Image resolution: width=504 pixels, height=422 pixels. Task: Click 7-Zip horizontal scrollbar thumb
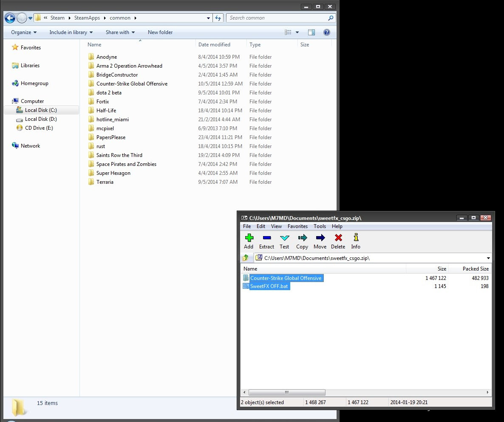287,392
